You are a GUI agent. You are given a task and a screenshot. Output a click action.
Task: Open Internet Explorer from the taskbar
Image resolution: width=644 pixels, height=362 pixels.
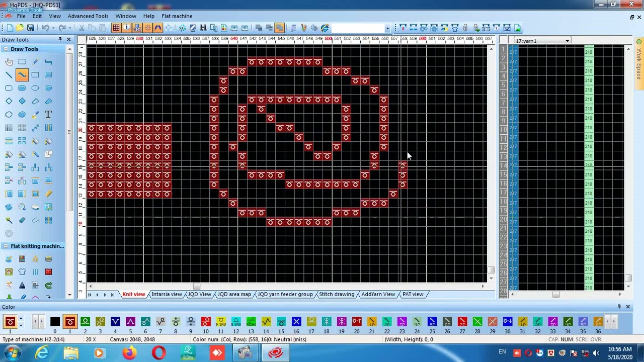point(42,353)
